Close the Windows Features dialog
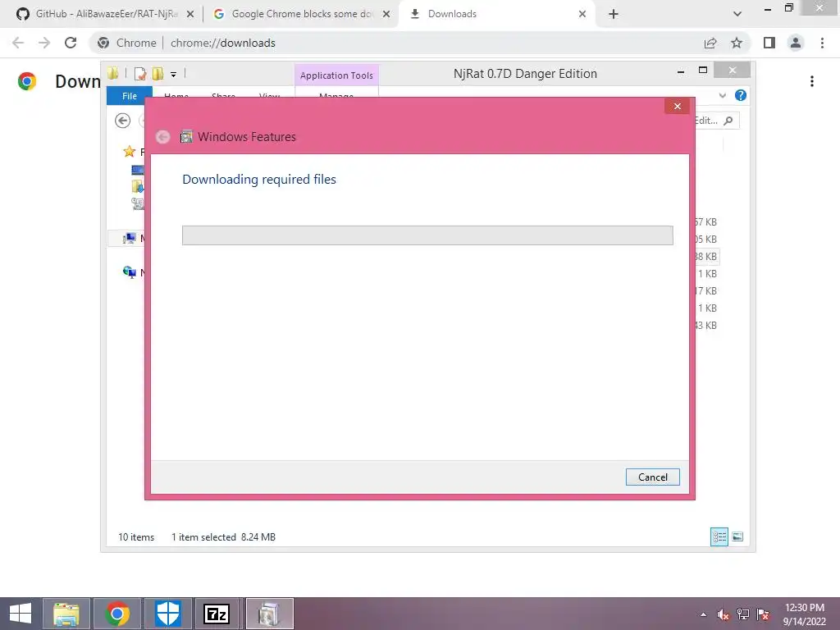 tap(677, 106)
